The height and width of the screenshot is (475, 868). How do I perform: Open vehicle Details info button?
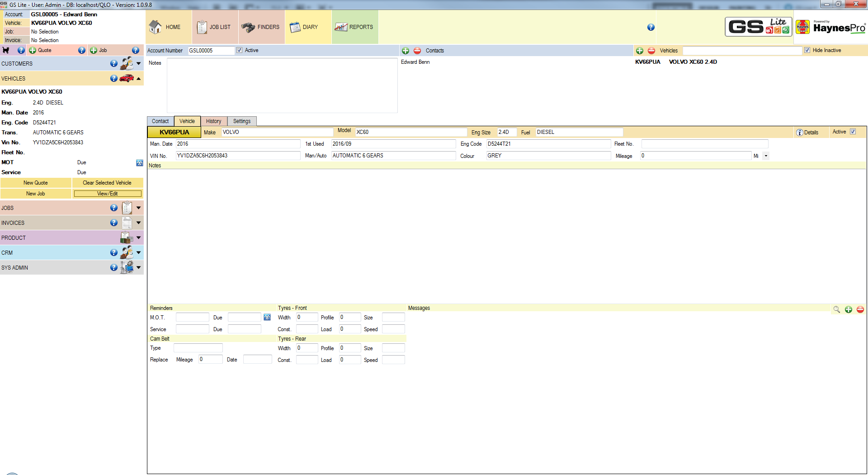click(807, 133)
